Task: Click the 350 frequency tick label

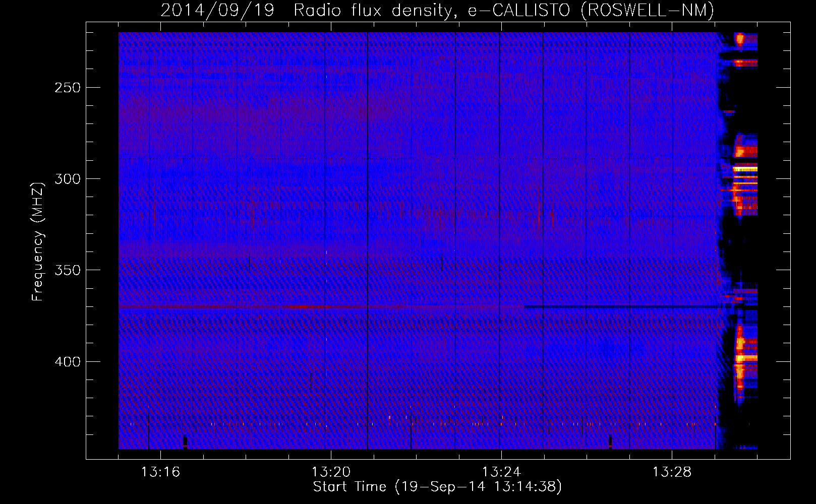Action: pos(67,271)
